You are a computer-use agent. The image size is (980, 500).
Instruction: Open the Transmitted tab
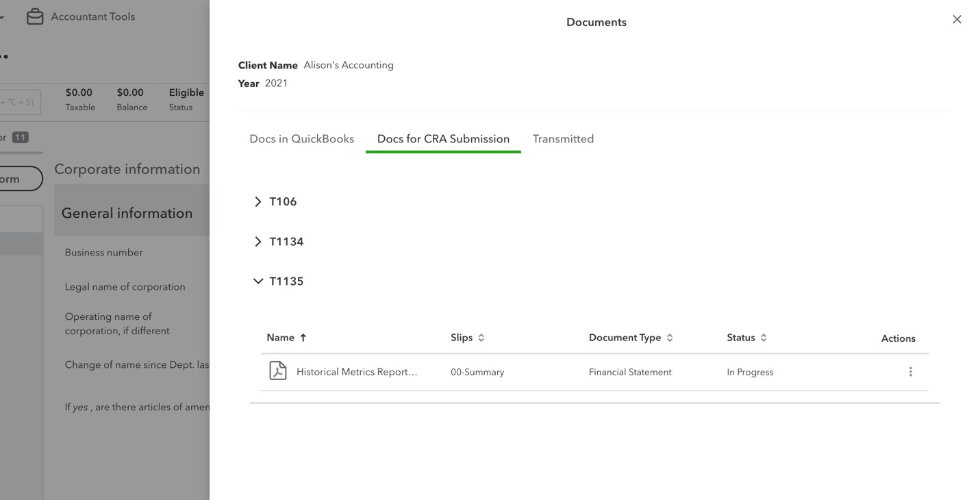(x=563, y=138)
